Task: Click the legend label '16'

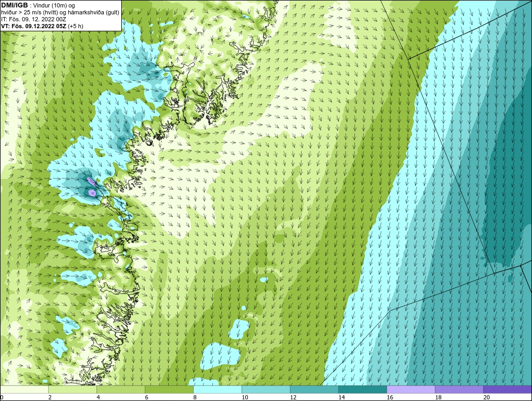Action: coord(390,397)
